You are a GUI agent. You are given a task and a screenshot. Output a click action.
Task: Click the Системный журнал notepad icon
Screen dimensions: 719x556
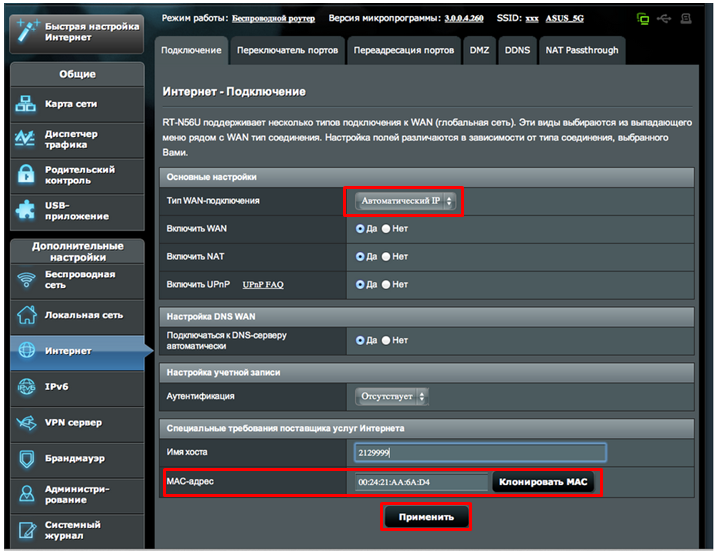(27, 530)
